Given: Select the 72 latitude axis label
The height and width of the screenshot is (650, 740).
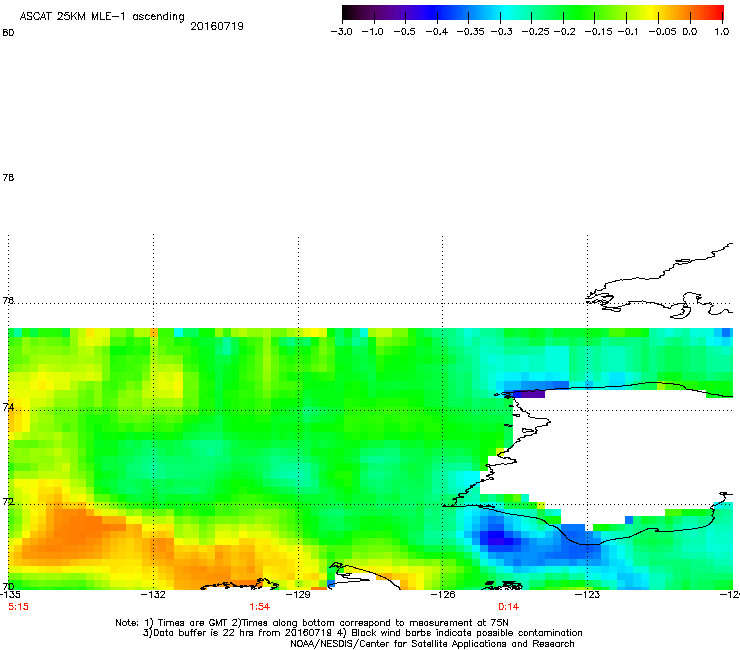Looking at the screenshot, I should (x=8, y=501).
